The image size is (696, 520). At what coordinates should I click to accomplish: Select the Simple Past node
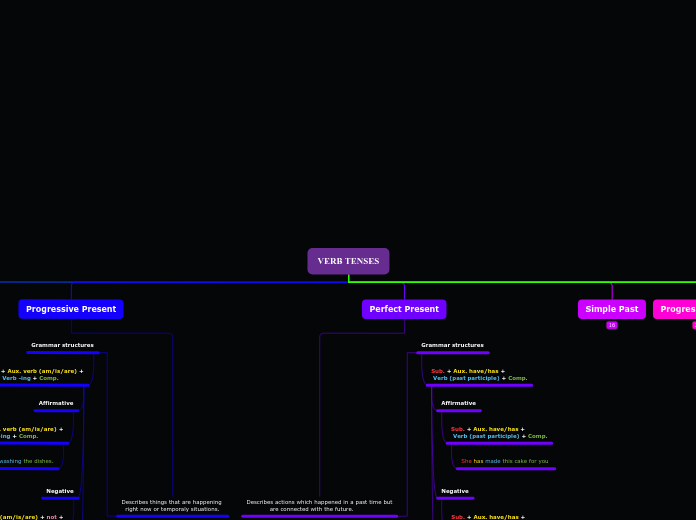click(612, 309)
